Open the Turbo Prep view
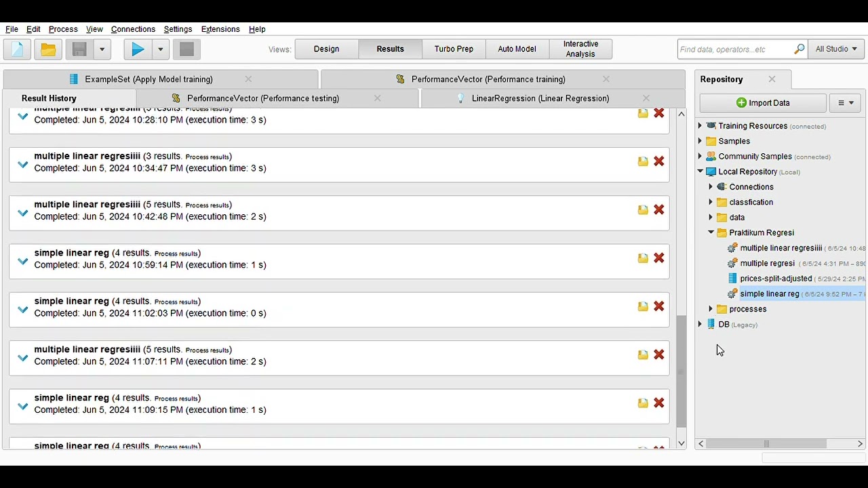Image resolution: width=868 pixels, height=488 pixels. [x=454, y=49]
